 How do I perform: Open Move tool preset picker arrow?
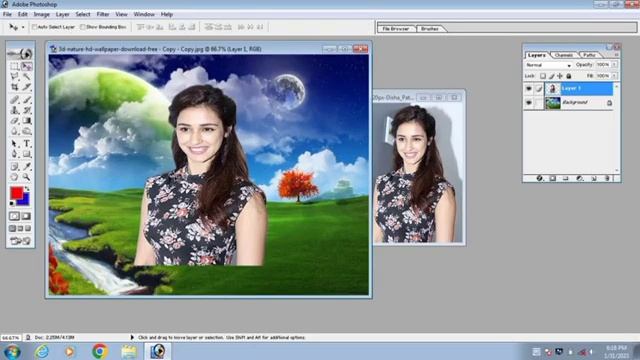(x=23, y=27)
